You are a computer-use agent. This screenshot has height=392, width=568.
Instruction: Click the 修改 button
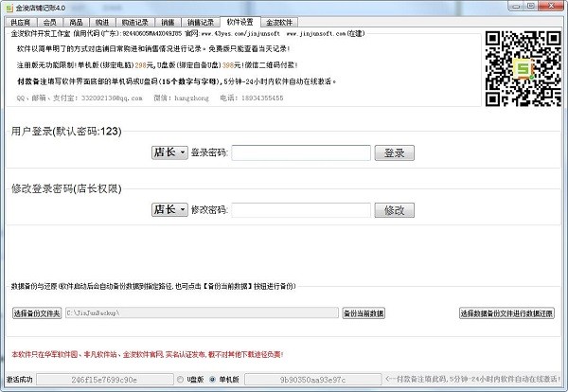click(395, 210)
